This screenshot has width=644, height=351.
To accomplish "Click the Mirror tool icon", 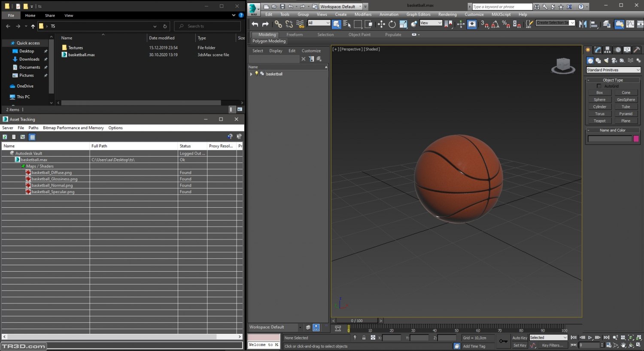I will [583, 24].
